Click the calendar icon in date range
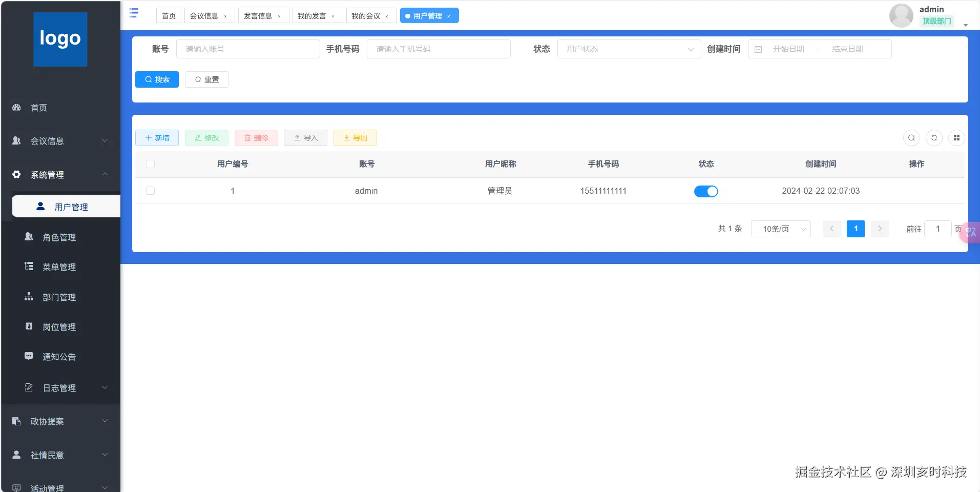 coord(758,49)
